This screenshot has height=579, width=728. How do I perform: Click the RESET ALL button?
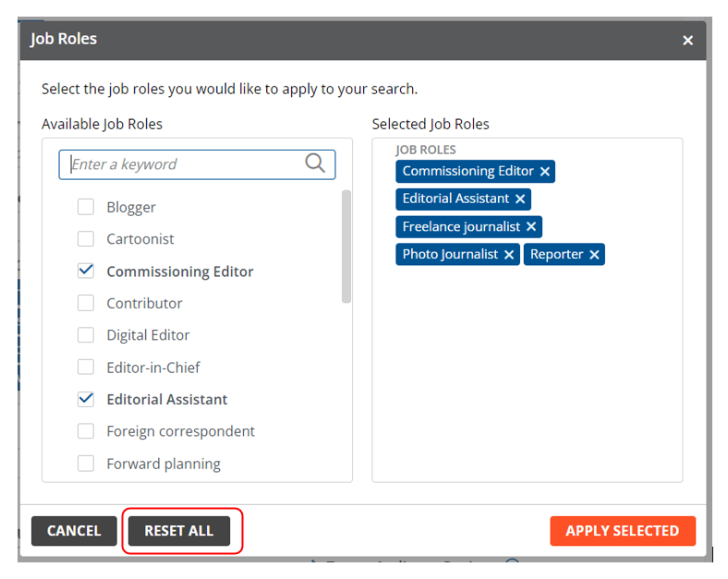tap(179, 531)
